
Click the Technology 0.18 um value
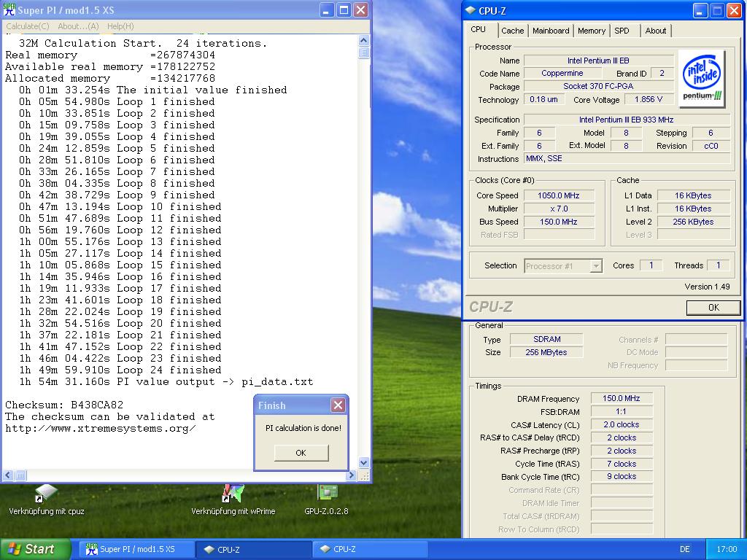click(x=543, y=99)
